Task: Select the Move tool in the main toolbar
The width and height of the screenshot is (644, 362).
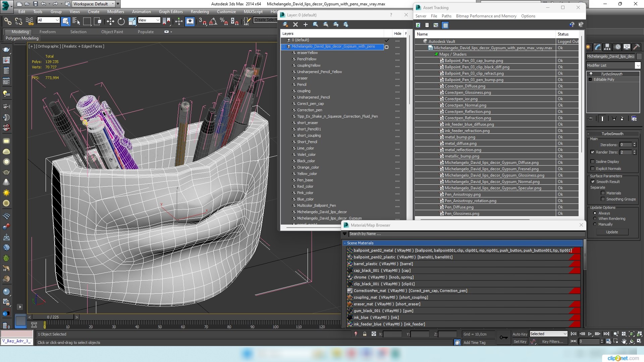Action: [110, 21]
